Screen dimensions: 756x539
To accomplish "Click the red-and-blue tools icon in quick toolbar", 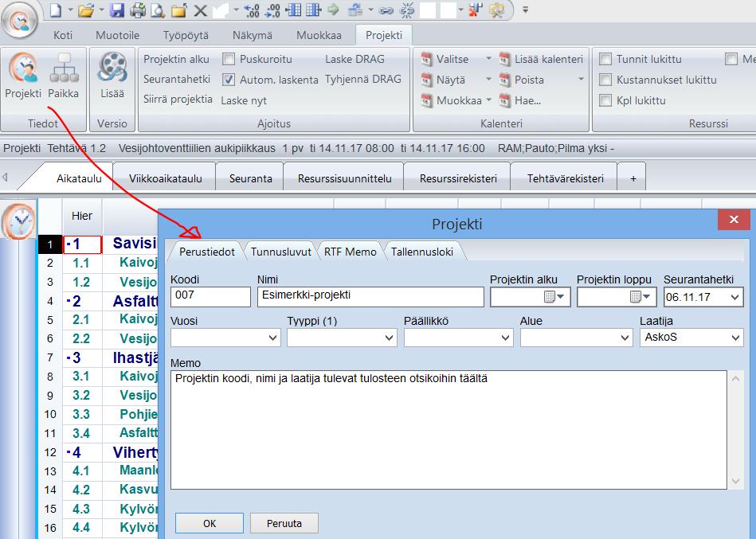I will pos(476,10).
